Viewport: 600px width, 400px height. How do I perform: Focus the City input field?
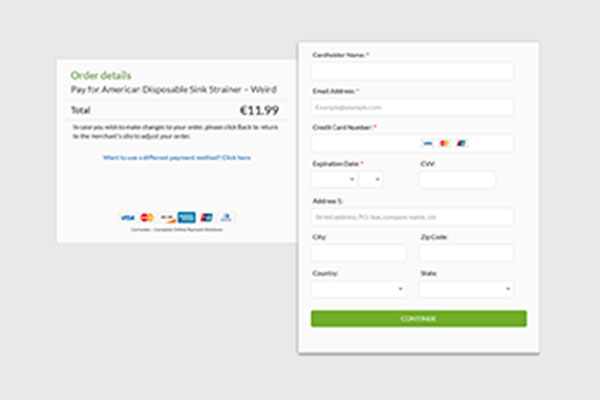tap(358, 253)
